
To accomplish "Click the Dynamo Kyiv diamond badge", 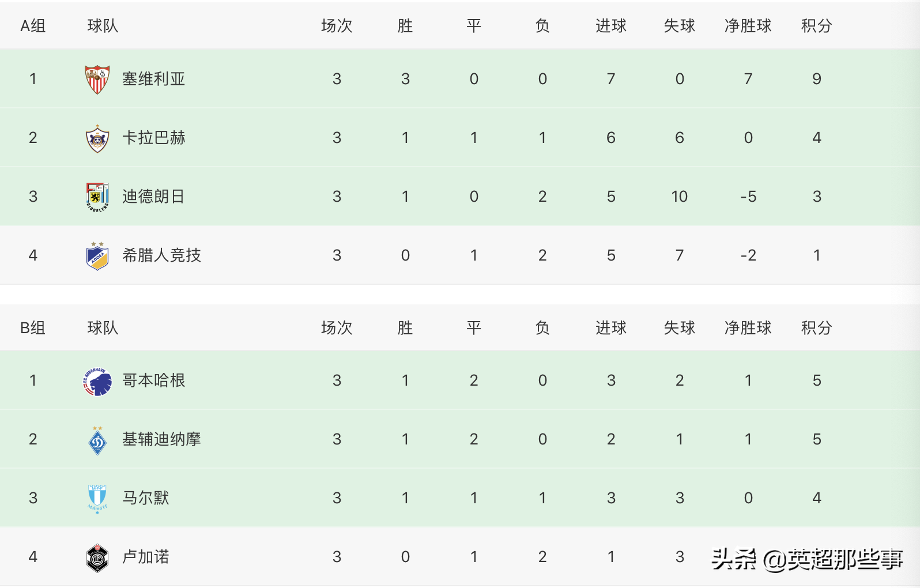I will pos(97,440).
